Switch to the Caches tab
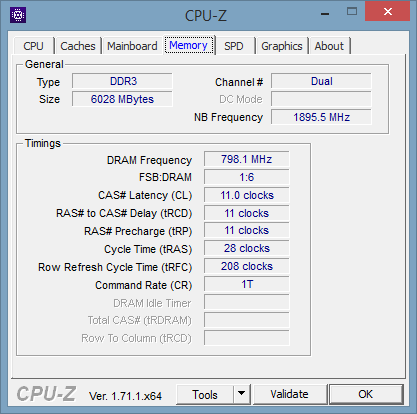The width and height of the screenshot is (417, 414). [78, 46]
